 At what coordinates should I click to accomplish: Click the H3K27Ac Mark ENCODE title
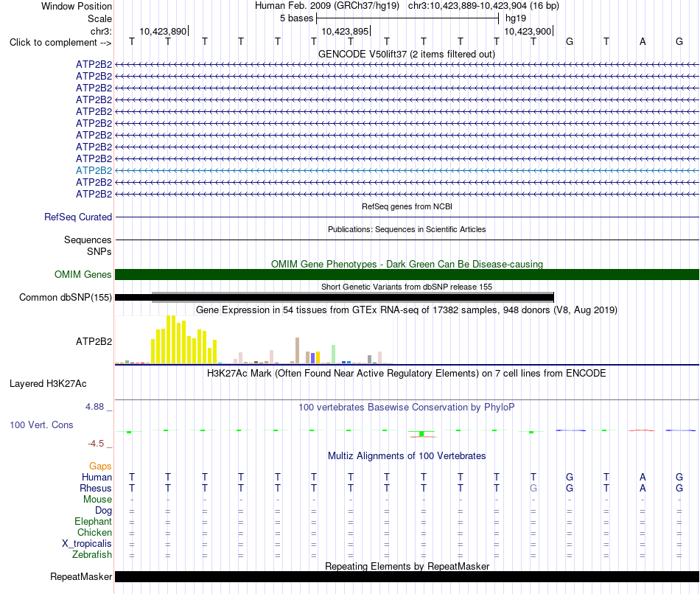click(x=407, y=374)
